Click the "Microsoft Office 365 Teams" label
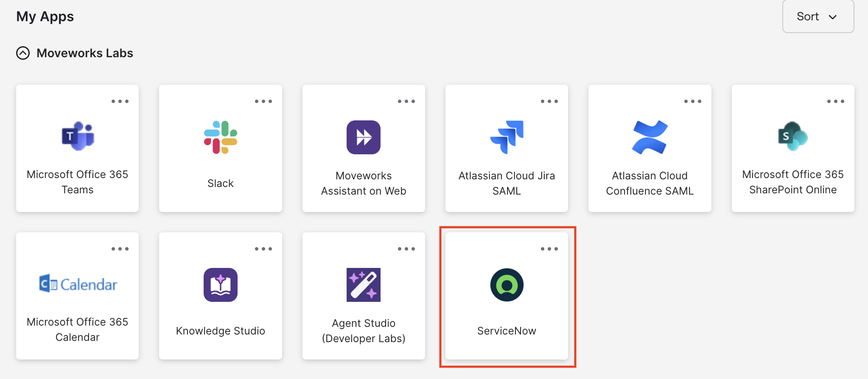The width and height of the screenshot is (868, 379). [78, 182]
